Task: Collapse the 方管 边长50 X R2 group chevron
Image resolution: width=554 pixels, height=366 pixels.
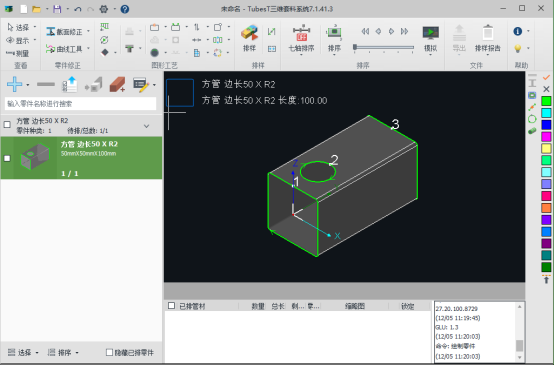Action: (x=147, y=126)
